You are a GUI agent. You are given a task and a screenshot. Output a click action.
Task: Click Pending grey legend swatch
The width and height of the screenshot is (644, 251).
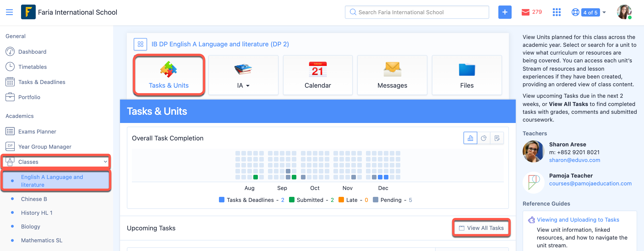pos(375,200)
